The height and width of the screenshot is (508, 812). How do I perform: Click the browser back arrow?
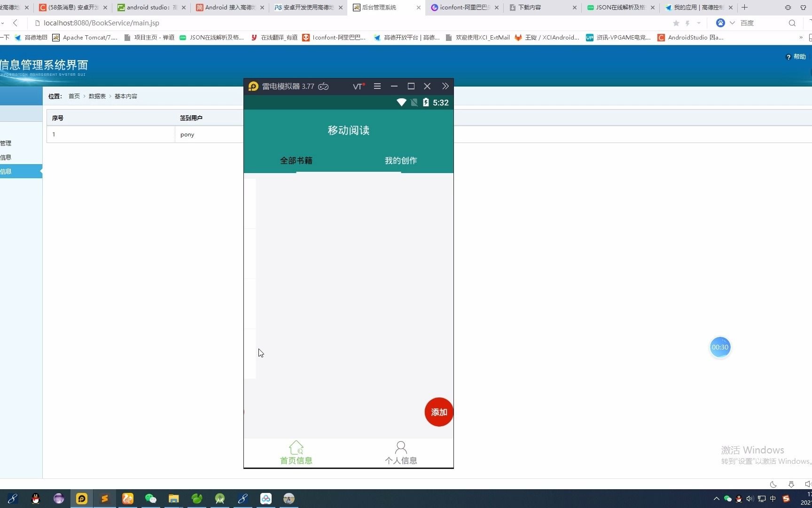tap(16, 23)
